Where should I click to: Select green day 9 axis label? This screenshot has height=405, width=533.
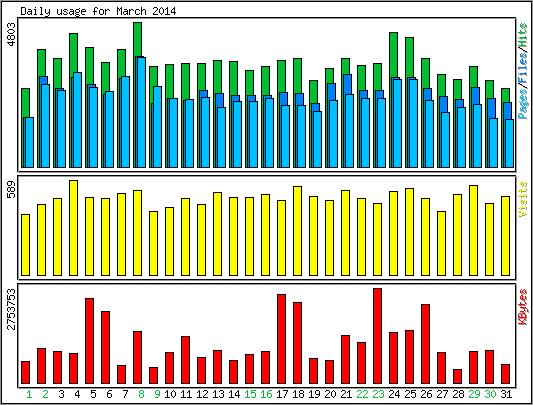coord(157,394)
